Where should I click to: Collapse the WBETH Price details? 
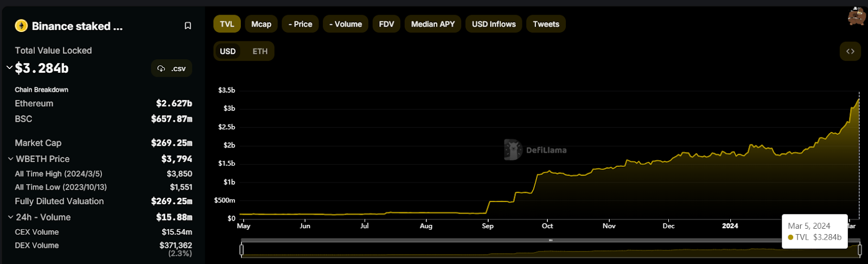tap(10, 159)
